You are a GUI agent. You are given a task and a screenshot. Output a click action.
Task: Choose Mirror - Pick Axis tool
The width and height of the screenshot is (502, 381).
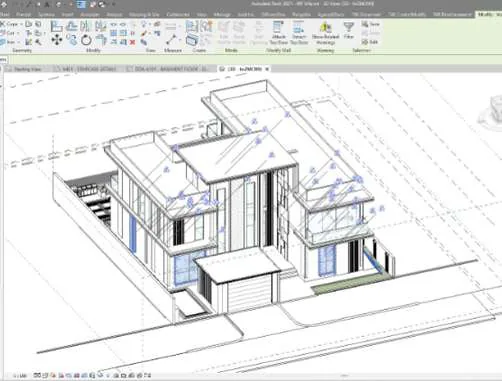[85, 26]
